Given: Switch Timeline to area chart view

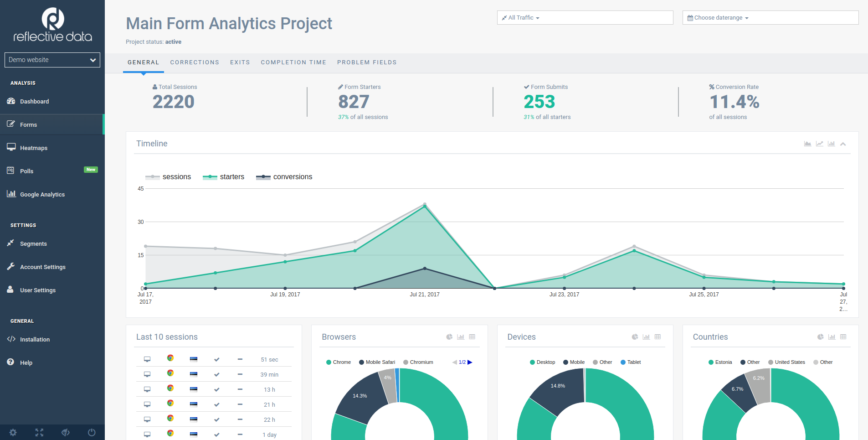Looking at the screenshot, I should click(807, 144).
